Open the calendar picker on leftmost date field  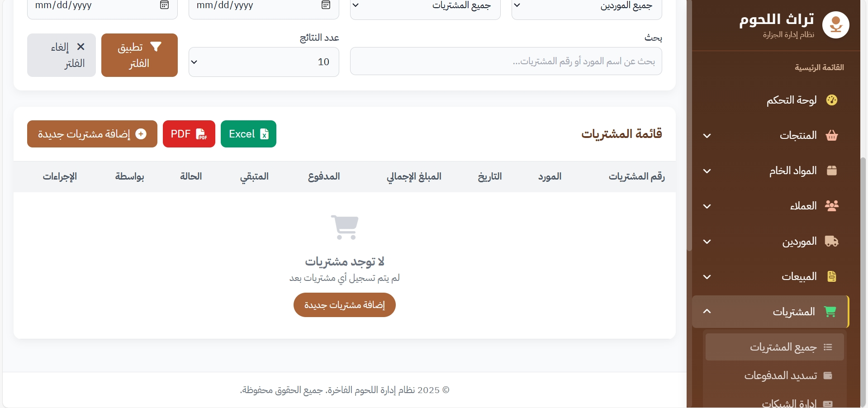(x=165, y=5)
